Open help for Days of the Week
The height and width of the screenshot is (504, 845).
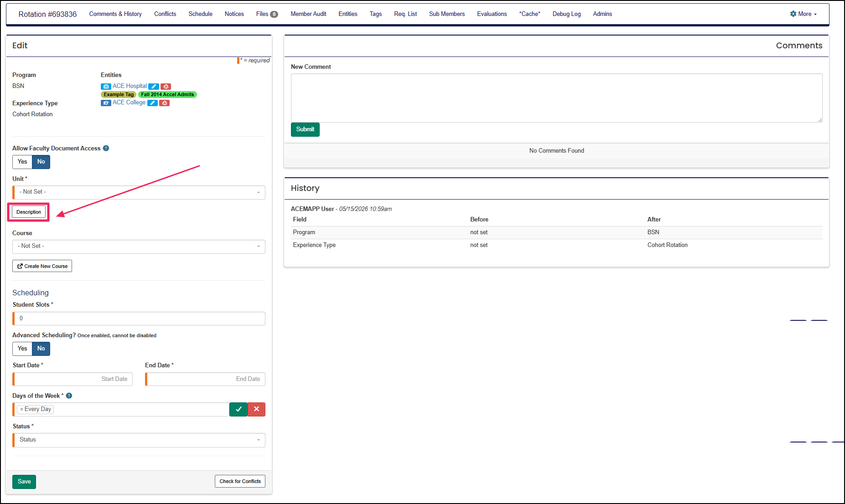point(69,396)
